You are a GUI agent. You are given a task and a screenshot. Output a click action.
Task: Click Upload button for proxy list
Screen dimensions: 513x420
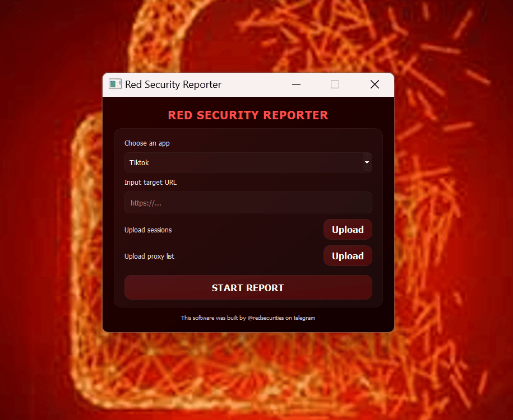point(348,255)
